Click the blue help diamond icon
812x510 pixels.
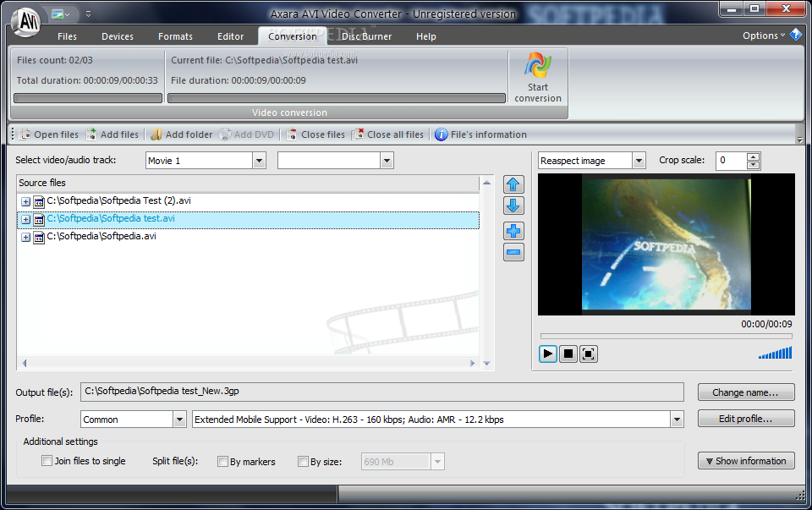pos(796,36)
